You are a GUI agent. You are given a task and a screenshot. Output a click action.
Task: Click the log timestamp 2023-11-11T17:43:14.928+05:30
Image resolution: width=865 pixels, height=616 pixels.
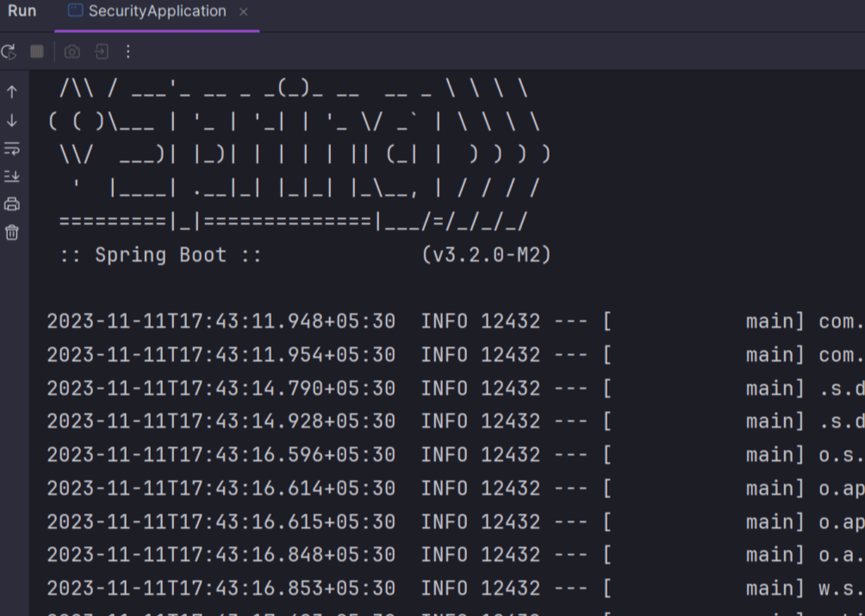[x=221, y=421]
